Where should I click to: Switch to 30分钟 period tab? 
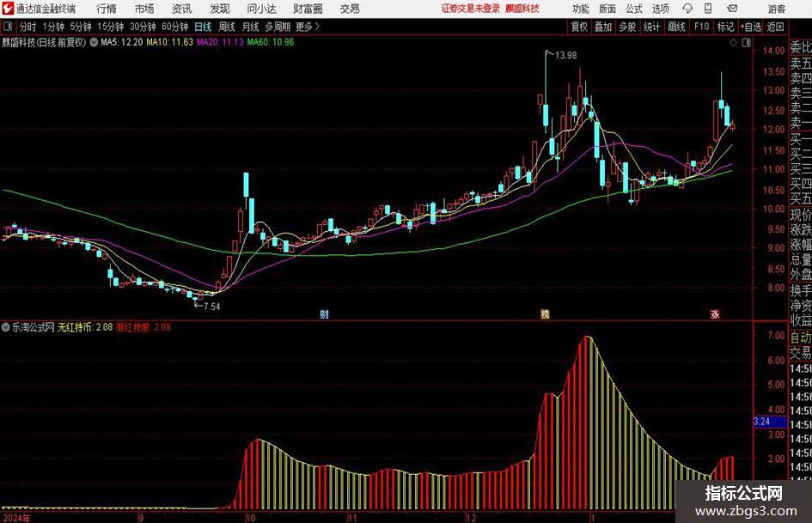pyautogui.click(x=143, y=27)
